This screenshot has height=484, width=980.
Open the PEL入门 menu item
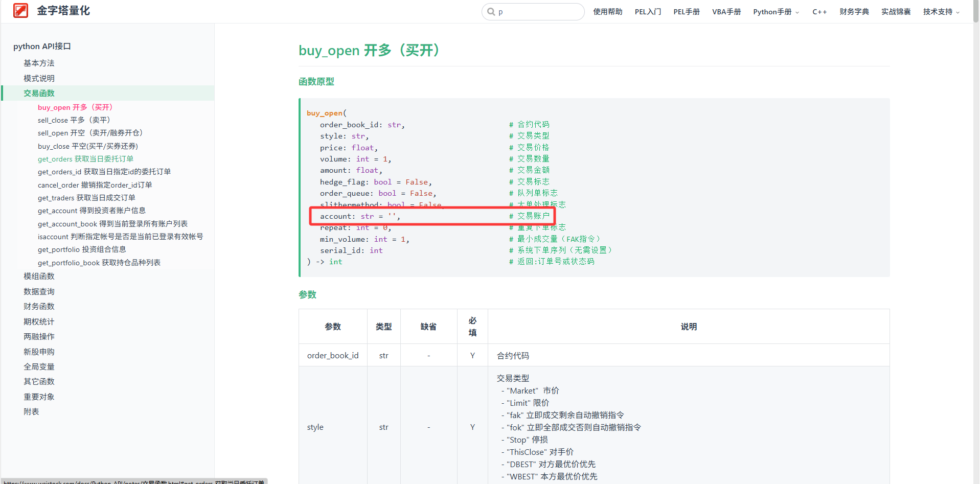(648, 12)
